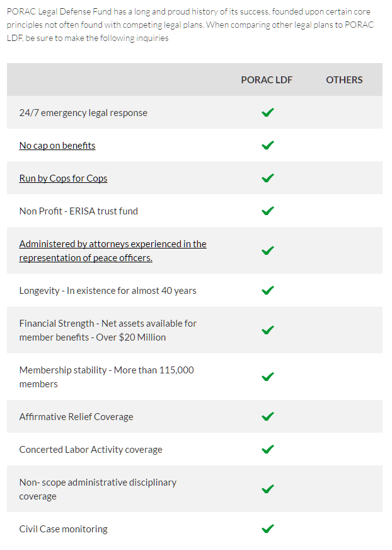Click the checkmark for Non Profit ERISA trust fund
Viewport: 392px width, 550px height.
coord(268,211)
